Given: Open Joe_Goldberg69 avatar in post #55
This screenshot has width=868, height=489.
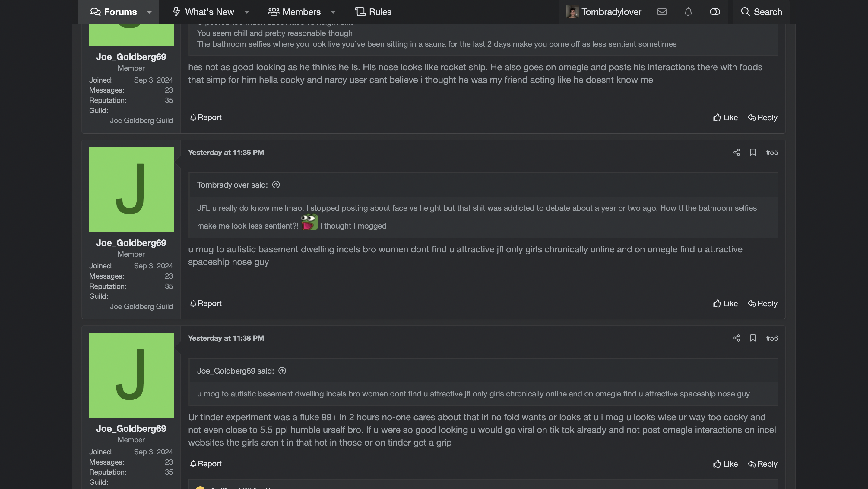Looking at the screenshot, I should 131,190.
